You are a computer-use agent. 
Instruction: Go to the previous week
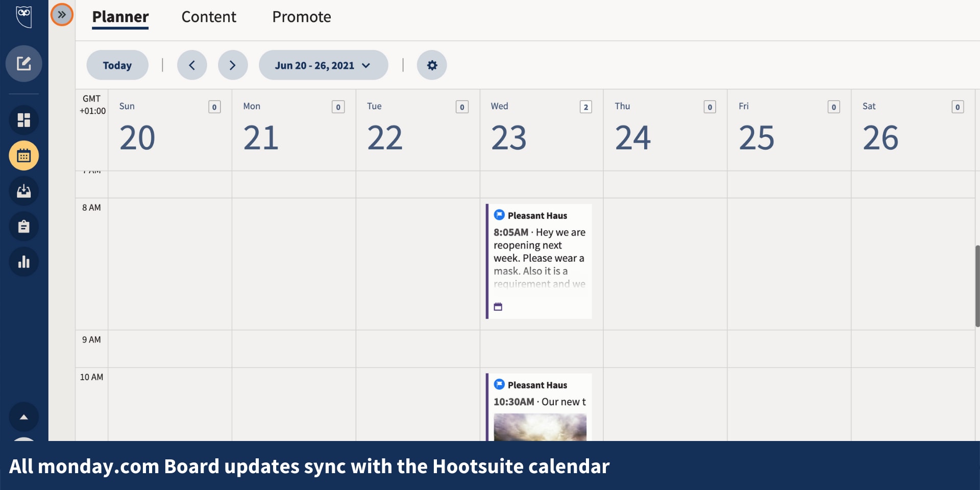(x=192, y=65)
